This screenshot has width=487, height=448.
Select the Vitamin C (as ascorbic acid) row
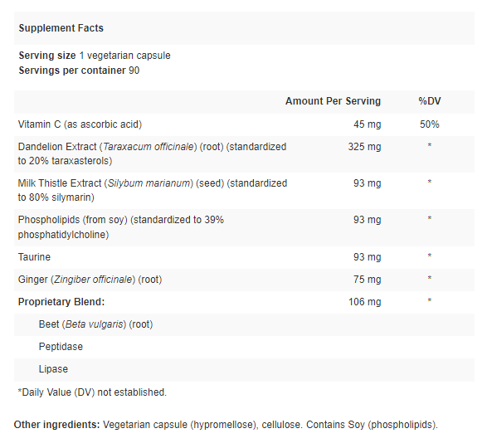coord(244,124)
